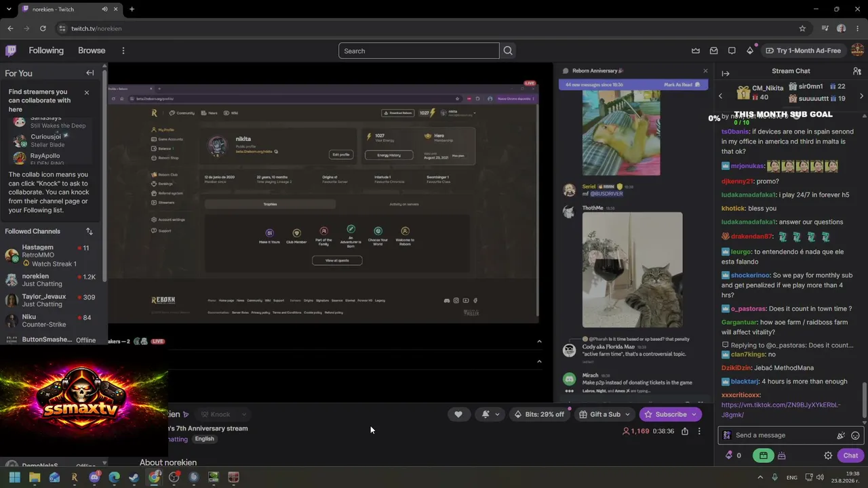
Task: Click the magnifier search button
Action: 508,51
